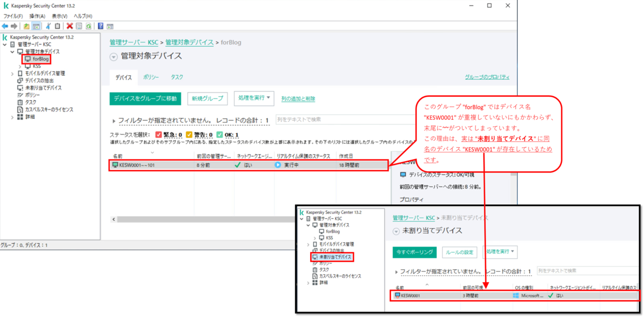
Task: Collapse the 管理対象デバイス tree node
Action: tap(12, 52)
